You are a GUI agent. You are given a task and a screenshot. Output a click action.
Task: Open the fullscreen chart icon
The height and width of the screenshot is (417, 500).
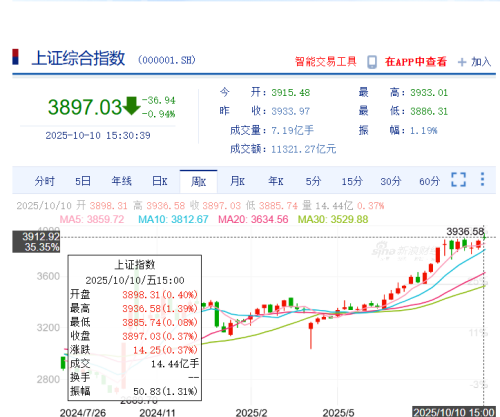click(458, 179)
